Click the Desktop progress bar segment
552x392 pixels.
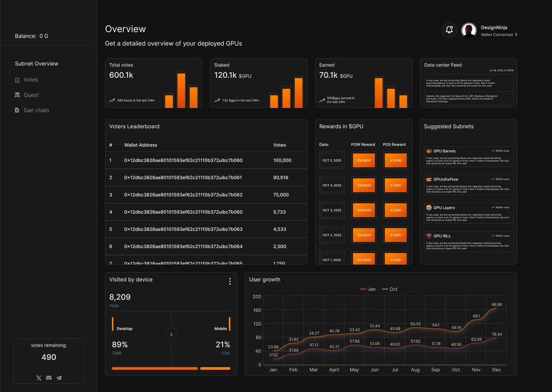155,368
